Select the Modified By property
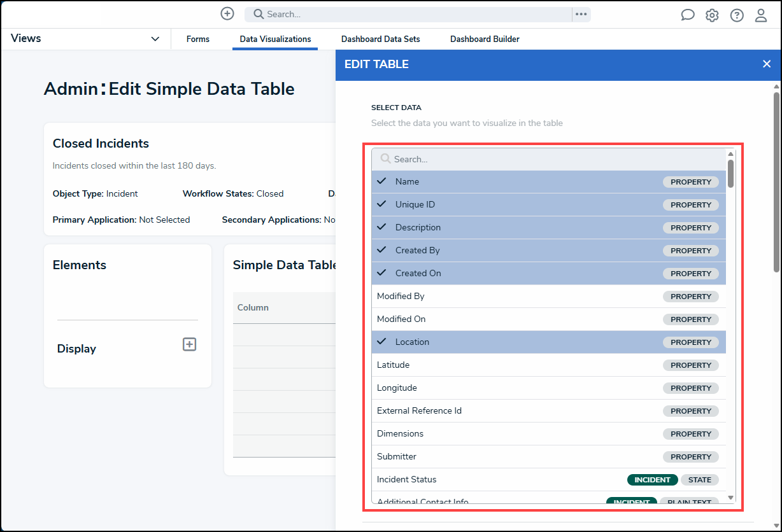 [549, 297]
